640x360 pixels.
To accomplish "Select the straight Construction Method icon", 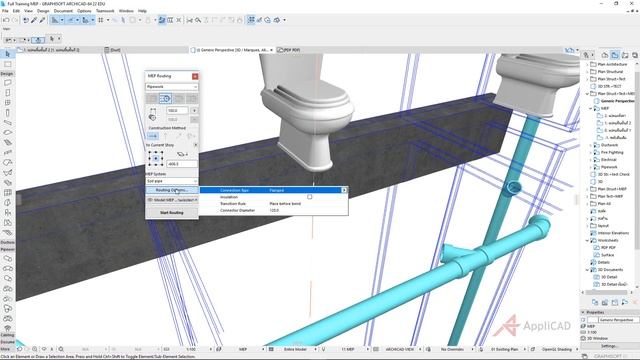I will [x=153, y=136].
